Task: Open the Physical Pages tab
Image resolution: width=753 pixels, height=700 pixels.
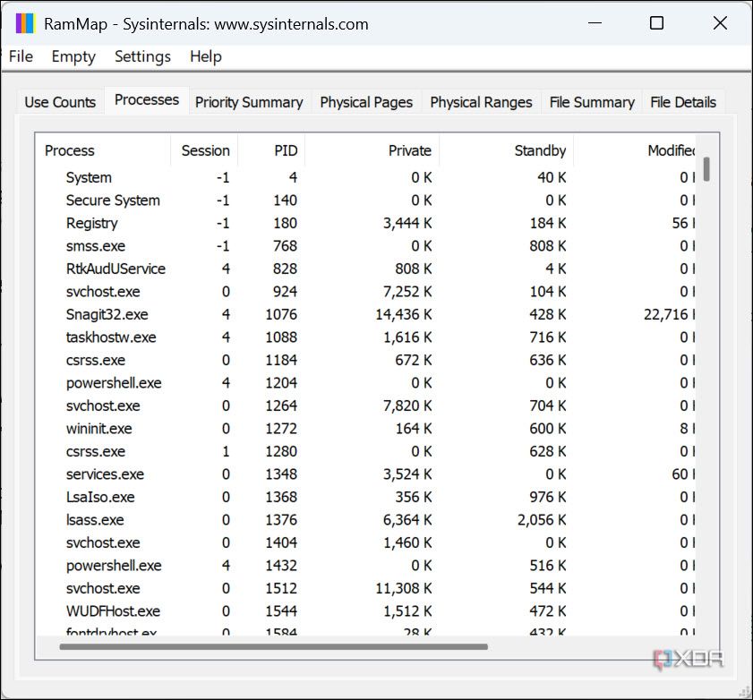Action: (366, 102)
